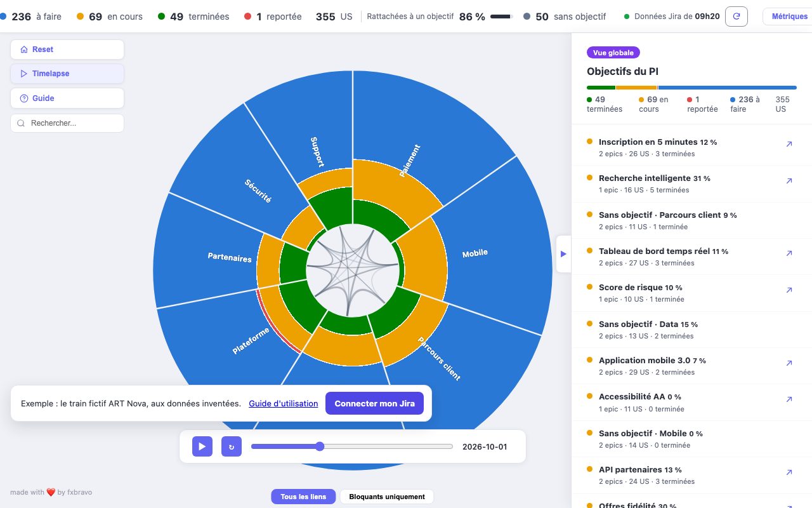The height and width of the screenshot is (508, 812).
Task: Click the 236 à faire counter
Action: (32, 17)
